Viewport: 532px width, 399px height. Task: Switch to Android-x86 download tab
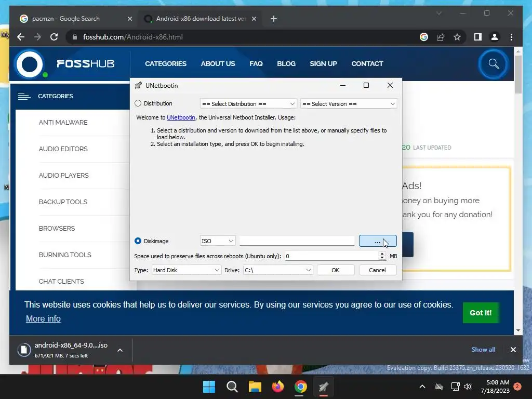click(201, 19)
